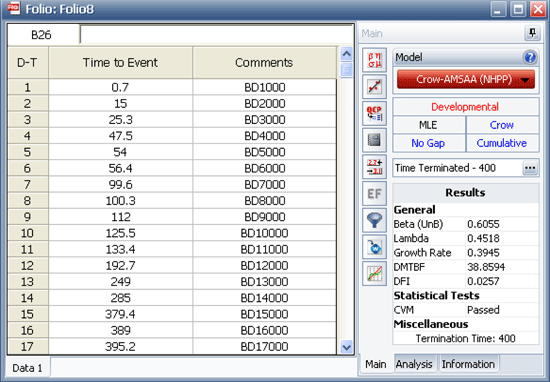Click the pin icon on Main panel
The width and height of the screenshot is (550, 382).
(x=532, y=33)
